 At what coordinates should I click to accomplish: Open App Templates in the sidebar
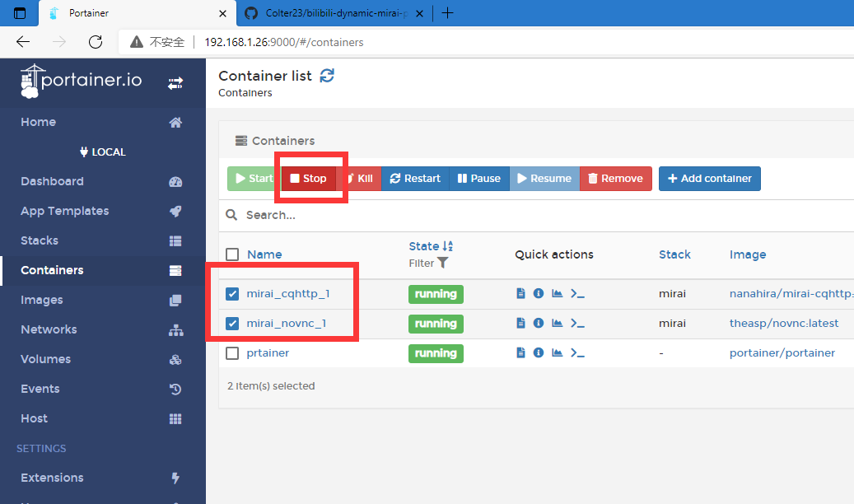102,211
